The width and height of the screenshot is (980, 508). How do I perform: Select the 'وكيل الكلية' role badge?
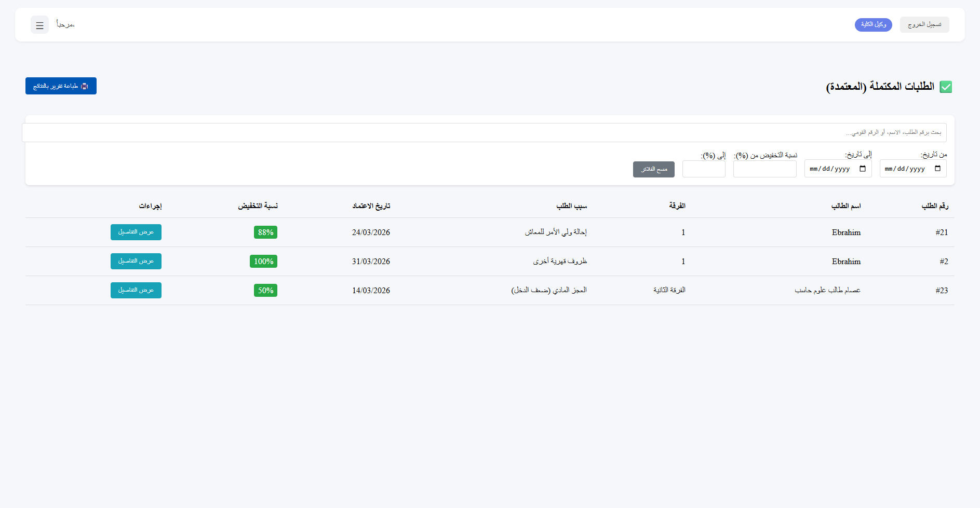point(873,24)
